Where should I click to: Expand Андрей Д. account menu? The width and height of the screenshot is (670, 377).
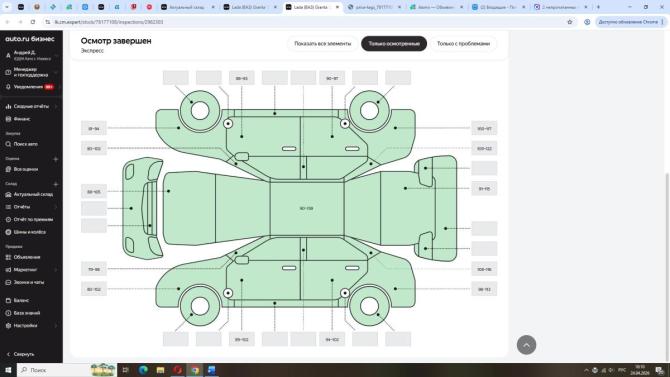pyautogui.click(x=30, y=55)
